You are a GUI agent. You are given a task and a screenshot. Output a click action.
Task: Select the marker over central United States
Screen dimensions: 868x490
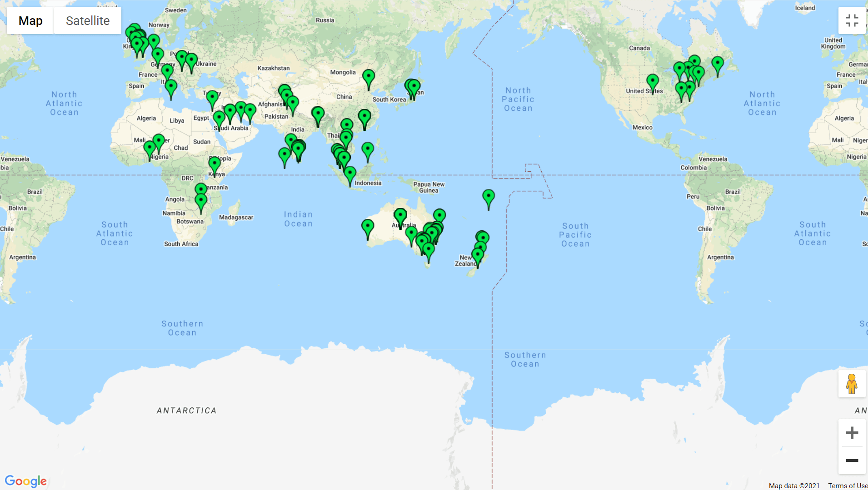coord(653,82)
